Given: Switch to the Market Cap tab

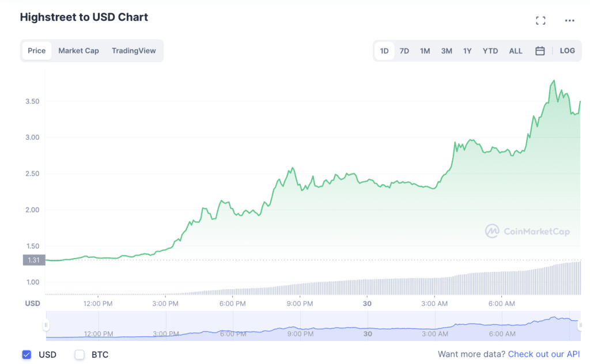Looking at the screenshot, I should [x=78, y=51].
